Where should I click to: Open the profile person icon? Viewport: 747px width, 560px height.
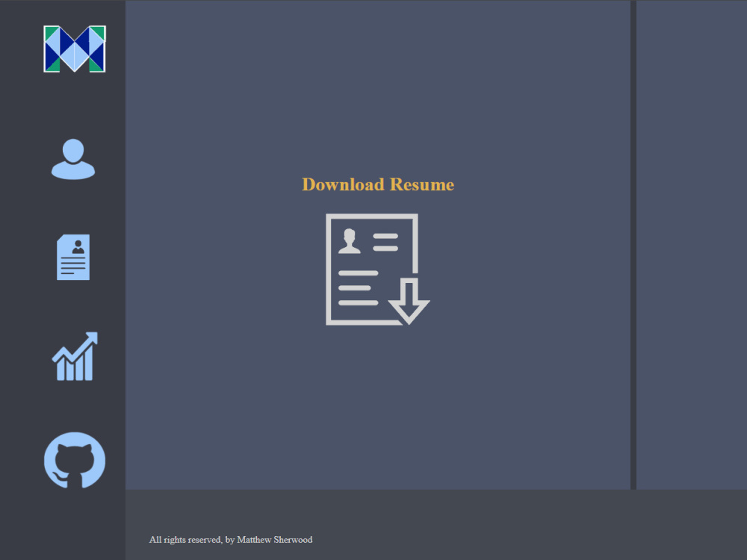click(x=73, y=159)
